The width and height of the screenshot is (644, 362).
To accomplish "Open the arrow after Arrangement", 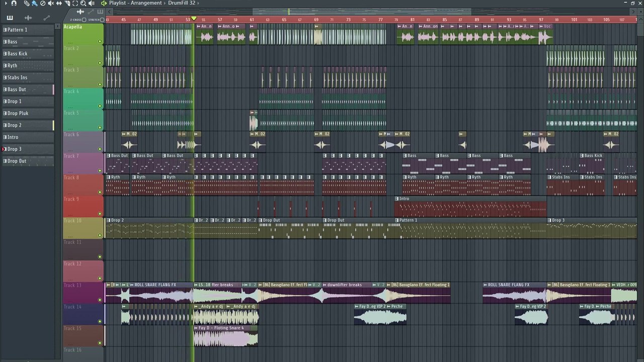I will point(165,3).
